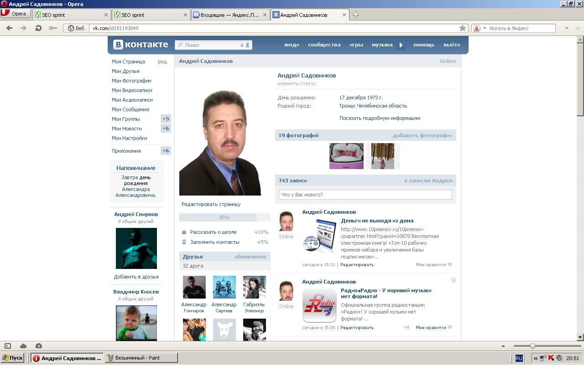Screen dimensions: 584x392
Task: Click the +6 badge next to Приложения
Action: 166,151
